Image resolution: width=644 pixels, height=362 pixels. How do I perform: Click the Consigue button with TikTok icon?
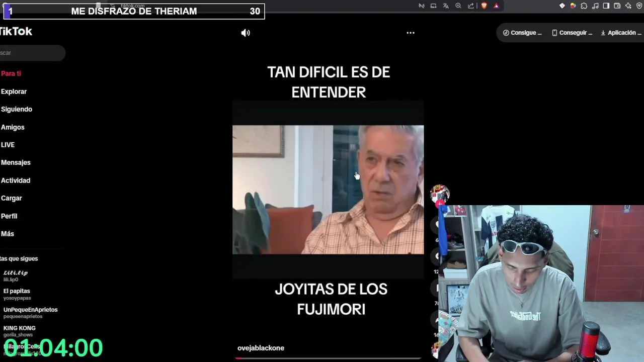(522, 33)
